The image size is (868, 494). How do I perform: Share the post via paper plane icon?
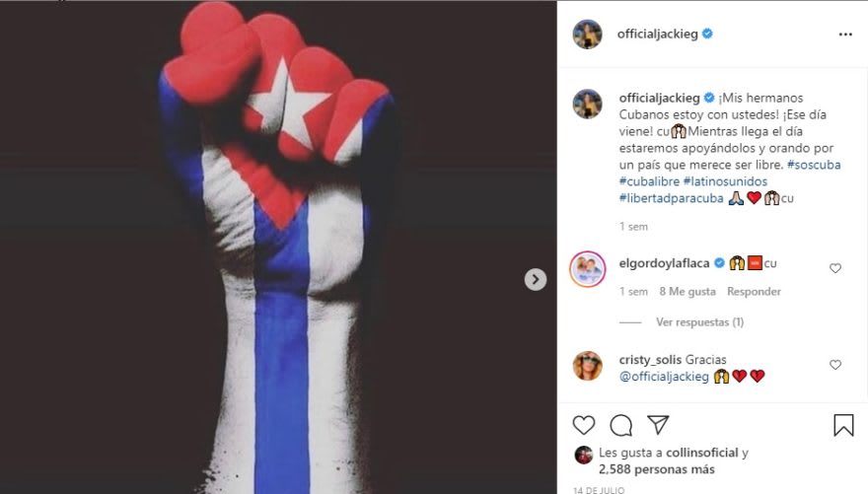pyautogui.click(x=658, y=425)
